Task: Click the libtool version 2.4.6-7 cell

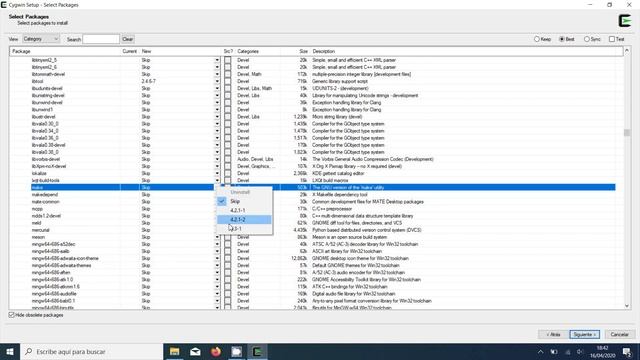Action: tap(149, 81)
